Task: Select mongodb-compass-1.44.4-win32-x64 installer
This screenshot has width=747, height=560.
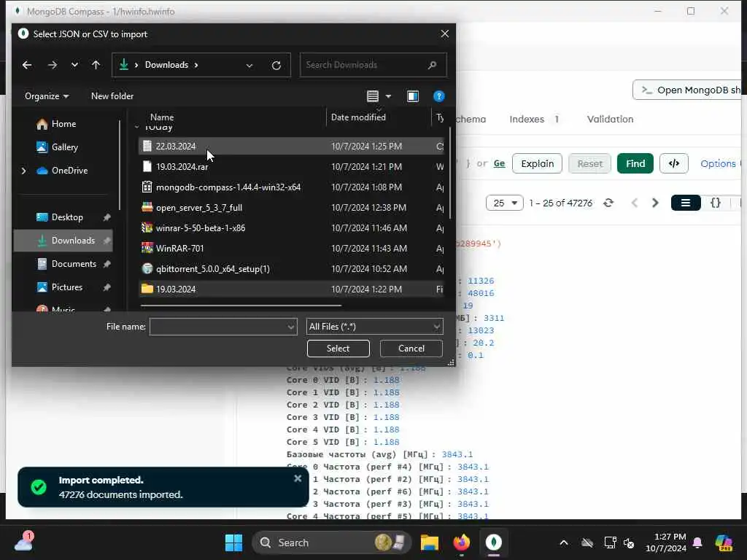Action: (291, 187)
